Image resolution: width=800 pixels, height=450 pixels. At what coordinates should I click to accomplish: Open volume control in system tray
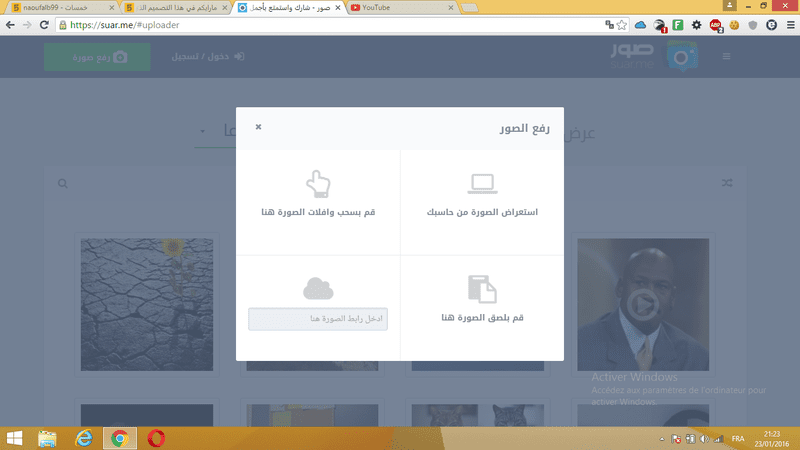click(x=705, y=439)
